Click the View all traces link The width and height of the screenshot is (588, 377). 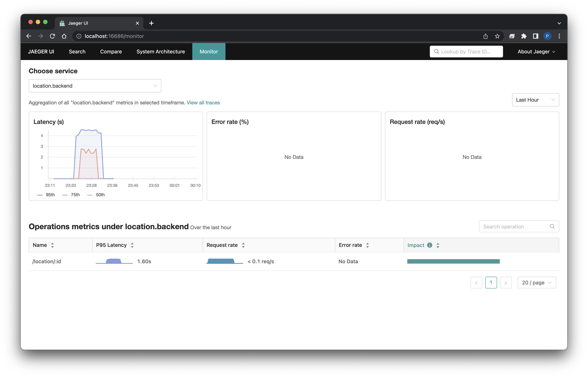(x=203, y=103)
